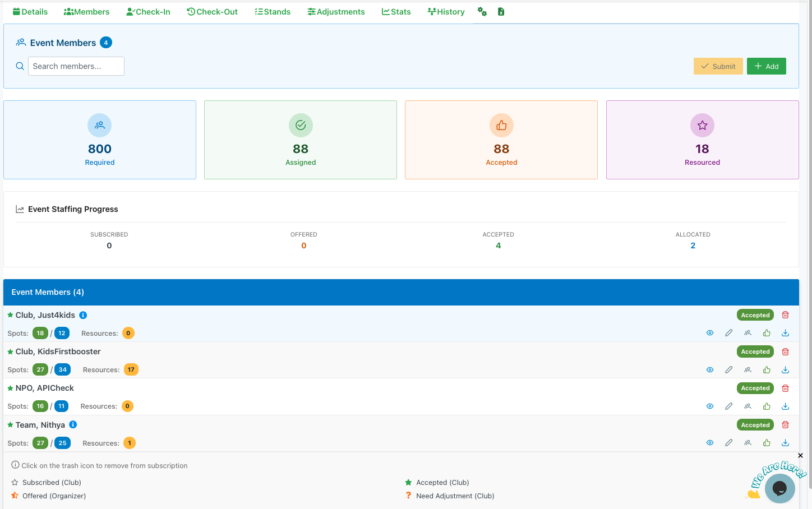
Task: Click the green Add button
Action: [x=766, y=66]
